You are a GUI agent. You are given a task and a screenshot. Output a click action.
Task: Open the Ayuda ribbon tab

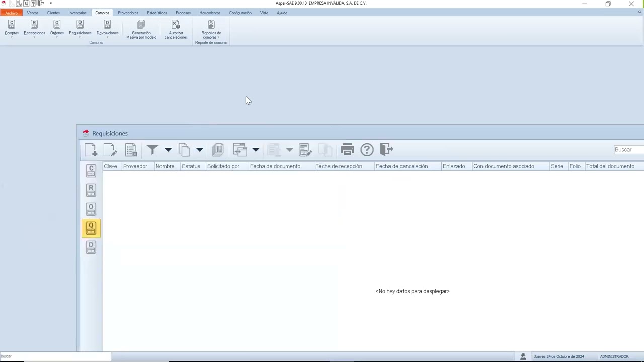point(282,13)
